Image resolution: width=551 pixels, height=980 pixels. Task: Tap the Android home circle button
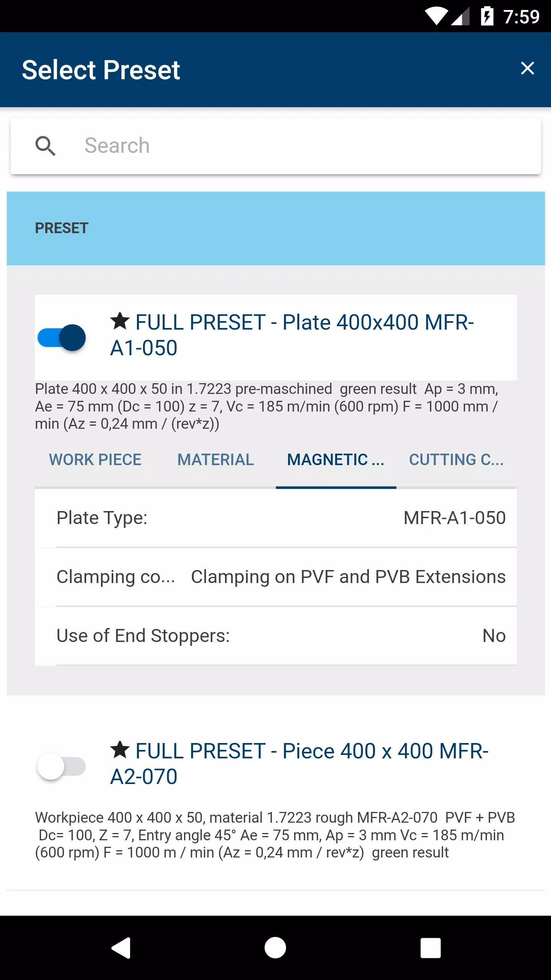pyautogui.click(x=275, y=948)
